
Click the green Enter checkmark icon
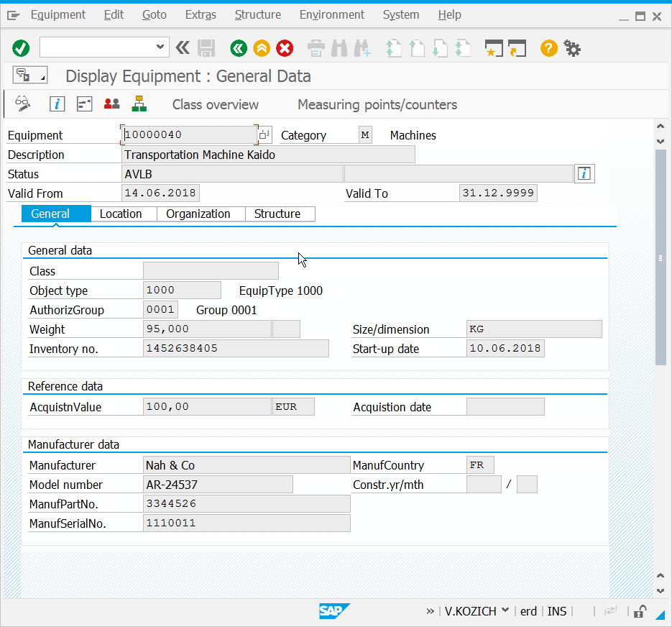[21, 48]
